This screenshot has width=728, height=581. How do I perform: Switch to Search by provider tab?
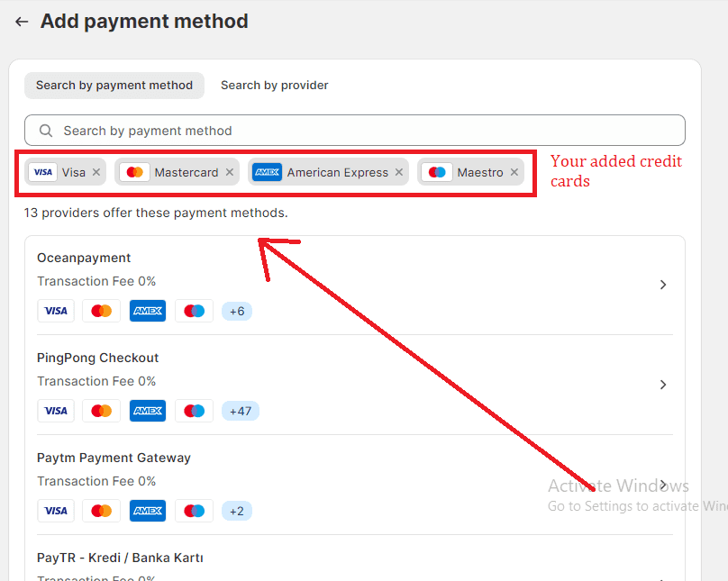pyautogui.click(x=274, y=86)
